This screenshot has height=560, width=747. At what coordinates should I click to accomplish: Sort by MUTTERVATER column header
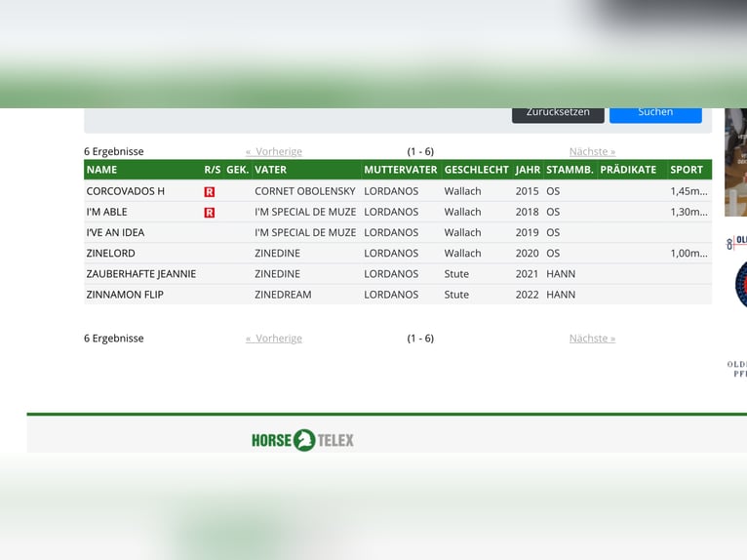(400, 170)
